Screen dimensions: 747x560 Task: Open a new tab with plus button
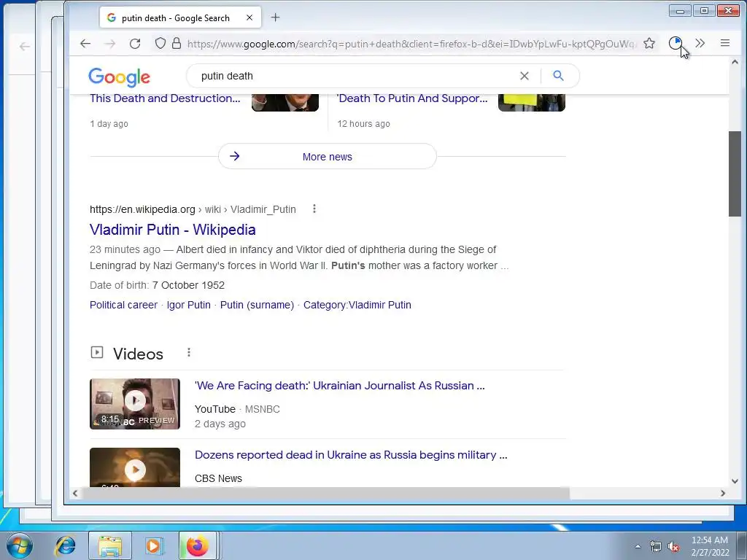pos(275,17)
